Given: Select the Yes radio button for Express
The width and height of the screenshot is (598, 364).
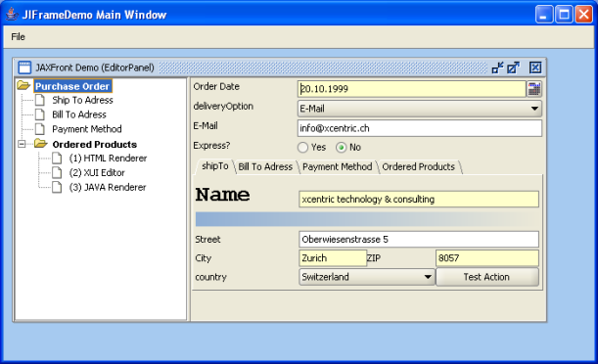Looking at the screenshot, I should tap(302, 147).
